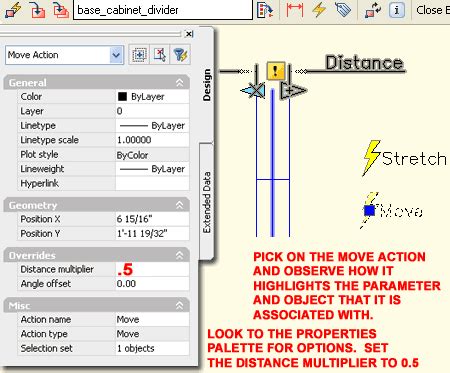Select the thick center divider line

coord(273,163)
